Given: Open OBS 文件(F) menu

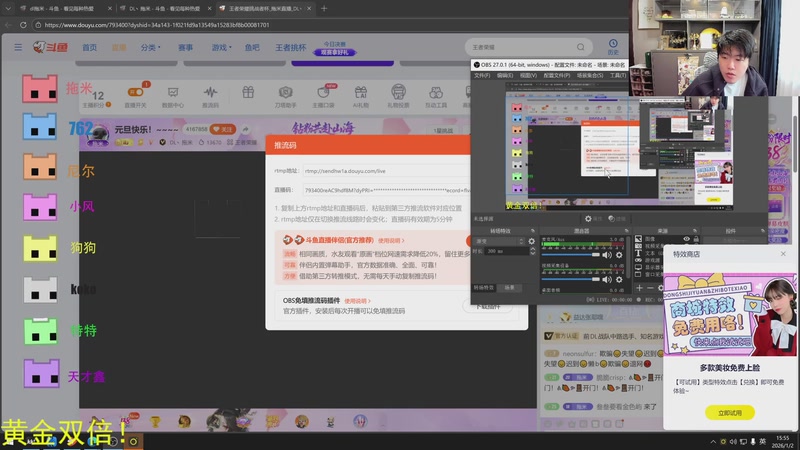Looking at the screenshot, I should (482, 76).
